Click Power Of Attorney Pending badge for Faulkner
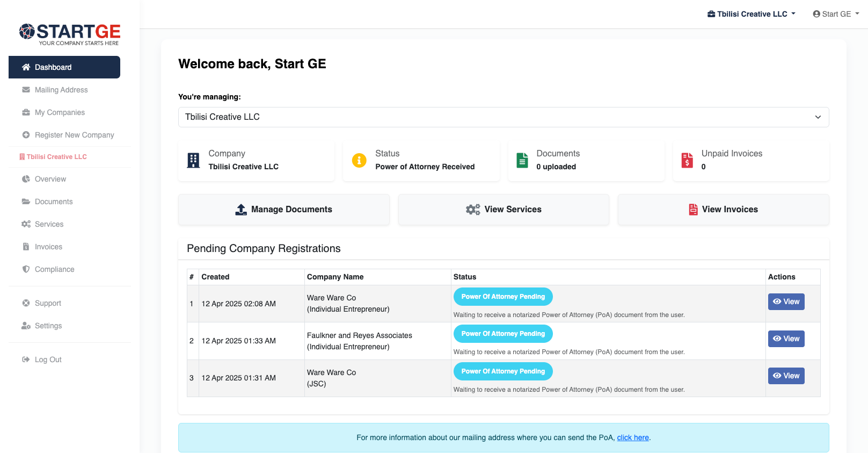The height and width of the screenshot is (453, 868). click(503, 334)
